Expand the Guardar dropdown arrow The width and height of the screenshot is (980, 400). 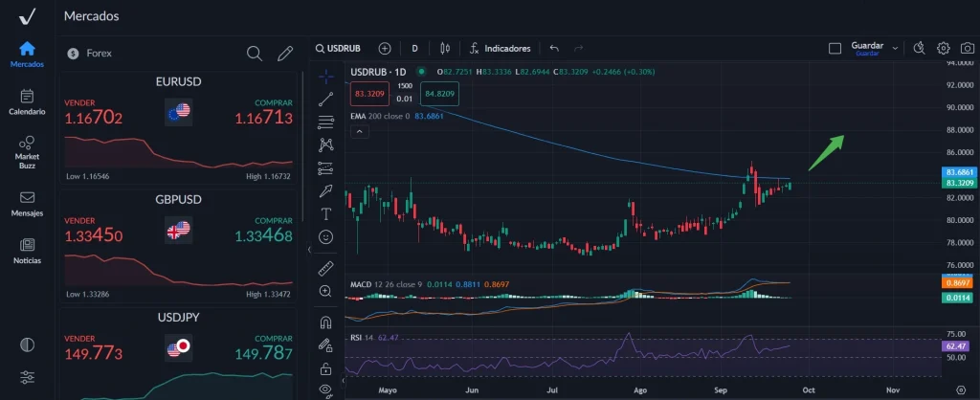(x=895, y=48)
